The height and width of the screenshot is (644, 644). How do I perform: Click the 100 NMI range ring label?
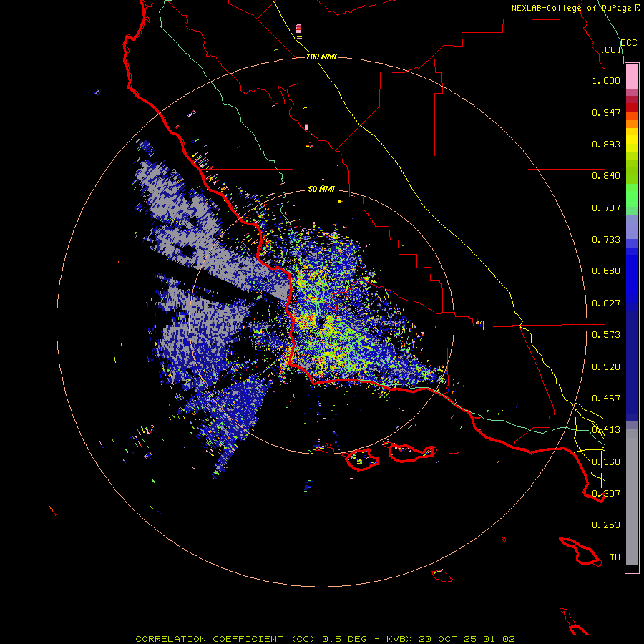321,57
